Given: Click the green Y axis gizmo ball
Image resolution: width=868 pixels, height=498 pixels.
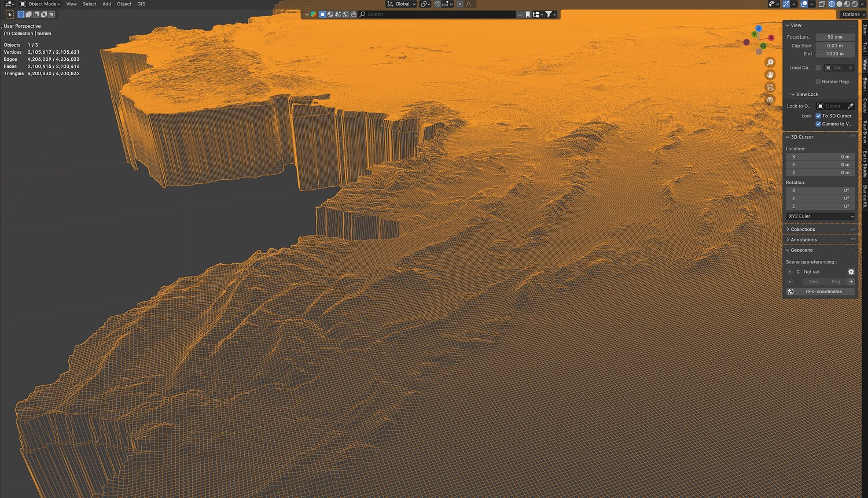Looking at the screenshot, I should click(x=755, y=35).
